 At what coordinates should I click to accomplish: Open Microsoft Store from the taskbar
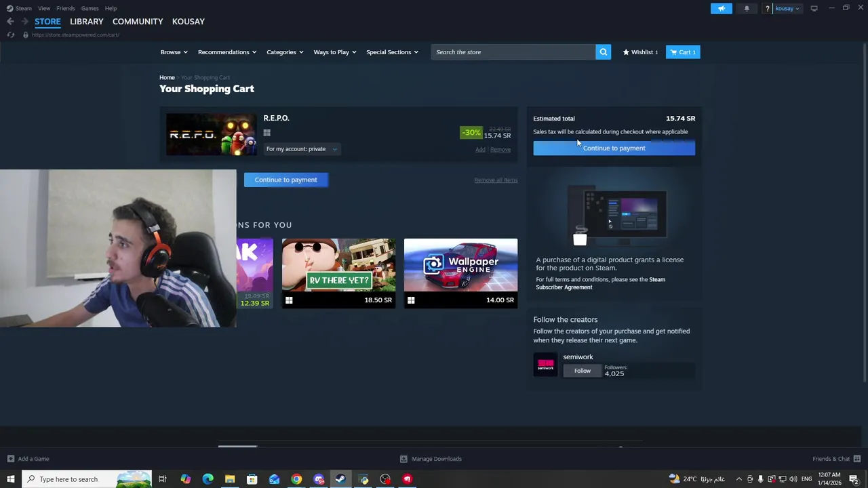252,479
